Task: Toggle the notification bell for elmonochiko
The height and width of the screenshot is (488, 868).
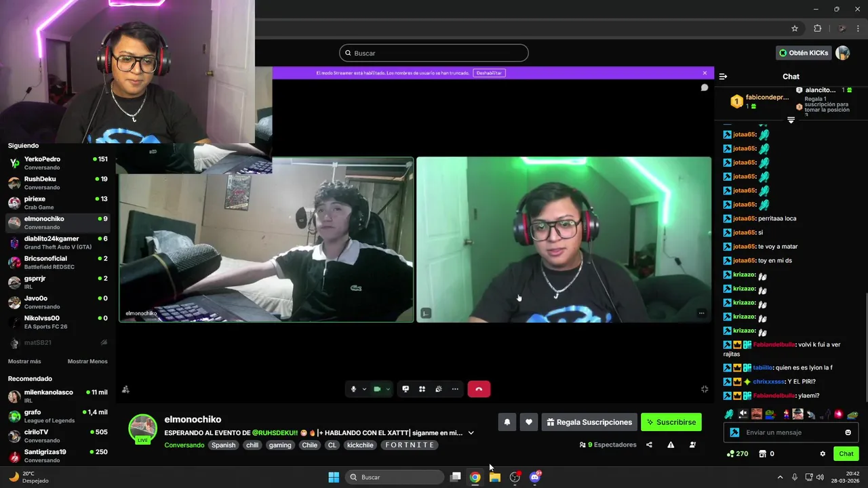Action: tap(507, 422)
